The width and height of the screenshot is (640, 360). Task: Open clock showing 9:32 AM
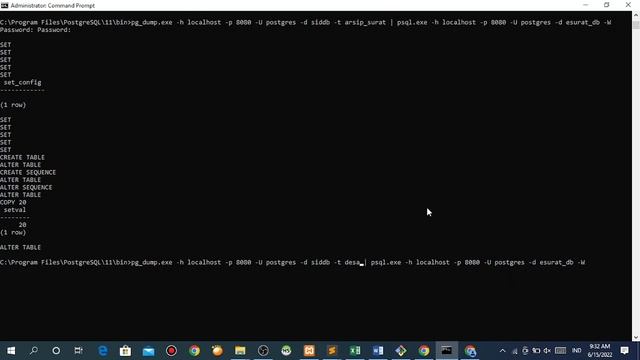tap(600, 351)
